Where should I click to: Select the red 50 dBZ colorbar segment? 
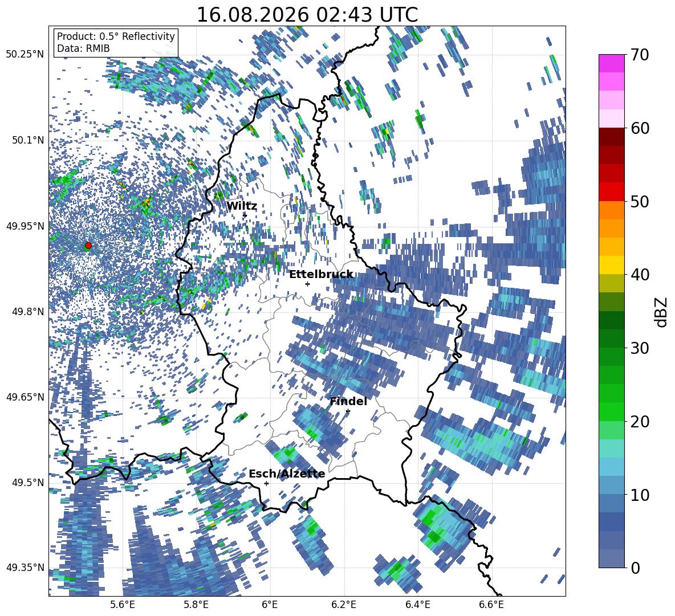point(611,192)
